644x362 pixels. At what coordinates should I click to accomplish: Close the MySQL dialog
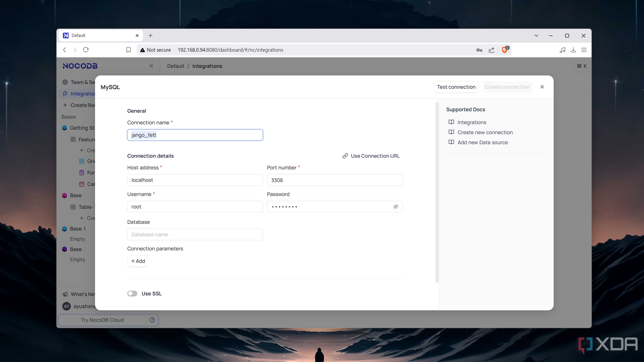tap(542, 87)
